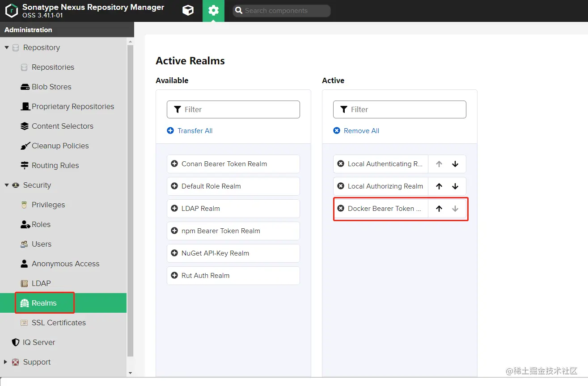Screen dimensions: 588x386
Task: Open Blob Stores in the sidebar
Action: [51, 87]
